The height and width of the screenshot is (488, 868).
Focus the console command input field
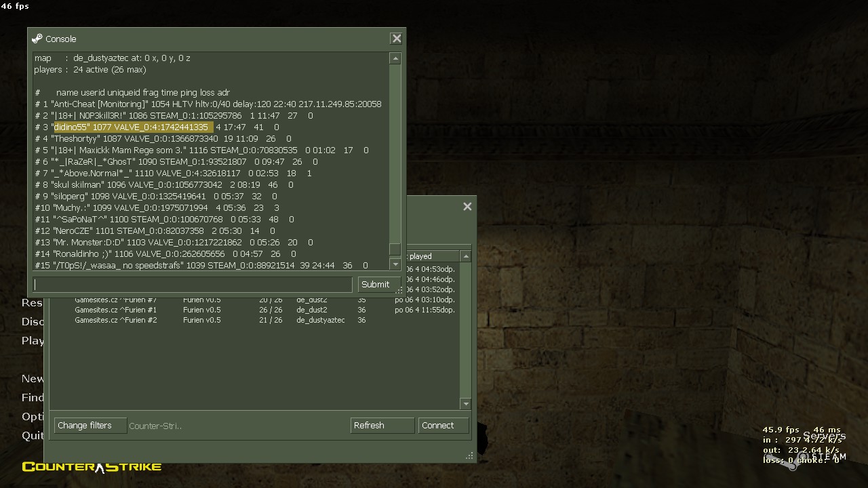(193, 285)
